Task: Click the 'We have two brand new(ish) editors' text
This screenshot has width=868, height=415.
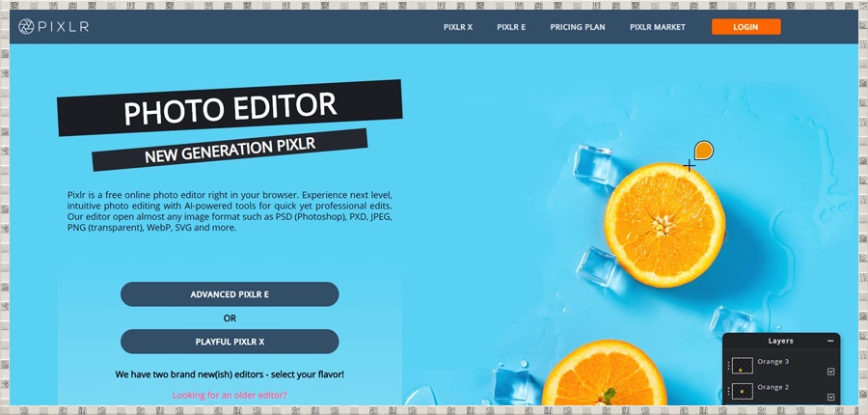Action: [230, 374]
